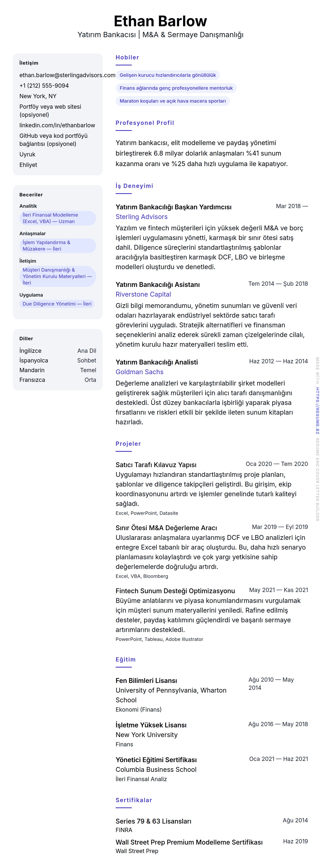Viewport: 321px width, 868px height.
Task: Click the Sınır Ötesi M&A Değerleme Aracı title
Action: point(166,528)
